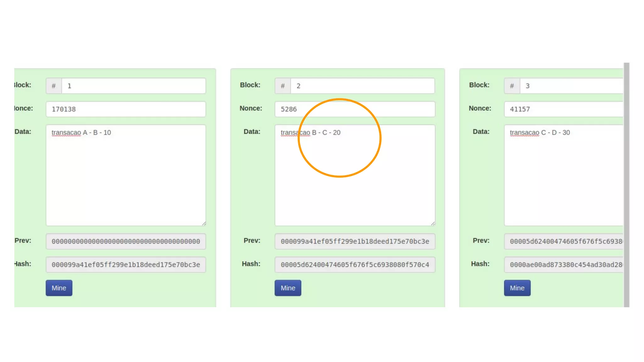Click nonce field containing 5286
Viewport: 644px width, 362px height.
click(x=355, y=109)
